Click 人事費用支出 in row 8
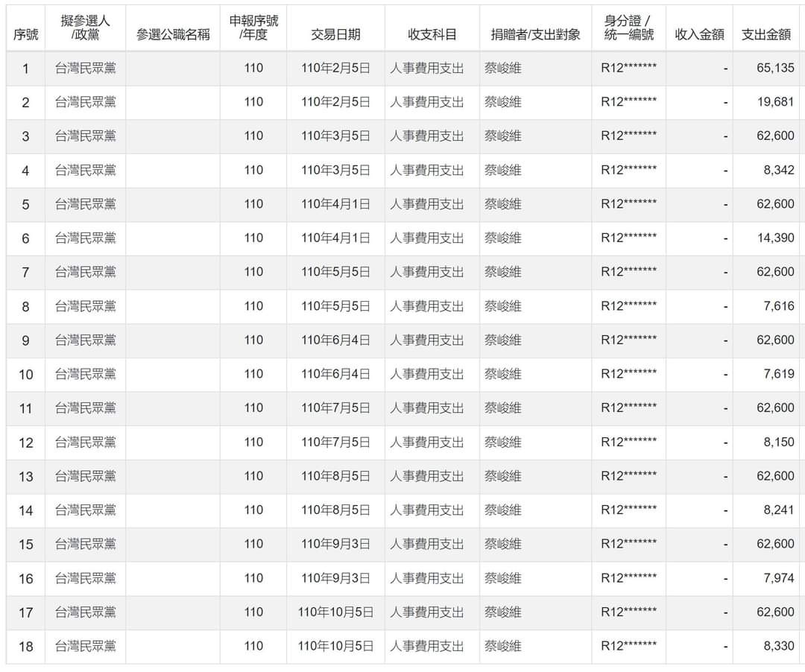This screenshot has width=805, height=672. coord(427,305)
